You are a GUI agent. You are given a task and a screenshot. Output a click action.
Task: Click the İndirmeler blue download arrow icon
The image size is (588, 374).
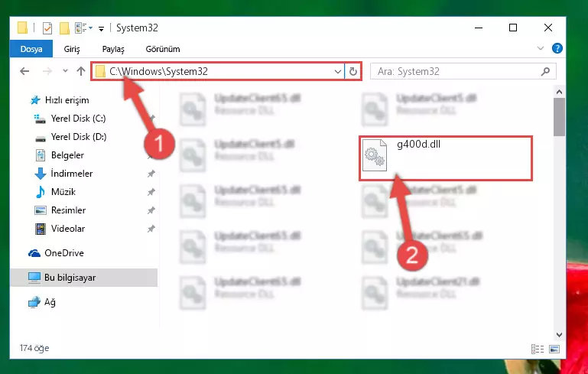[40, 174]
